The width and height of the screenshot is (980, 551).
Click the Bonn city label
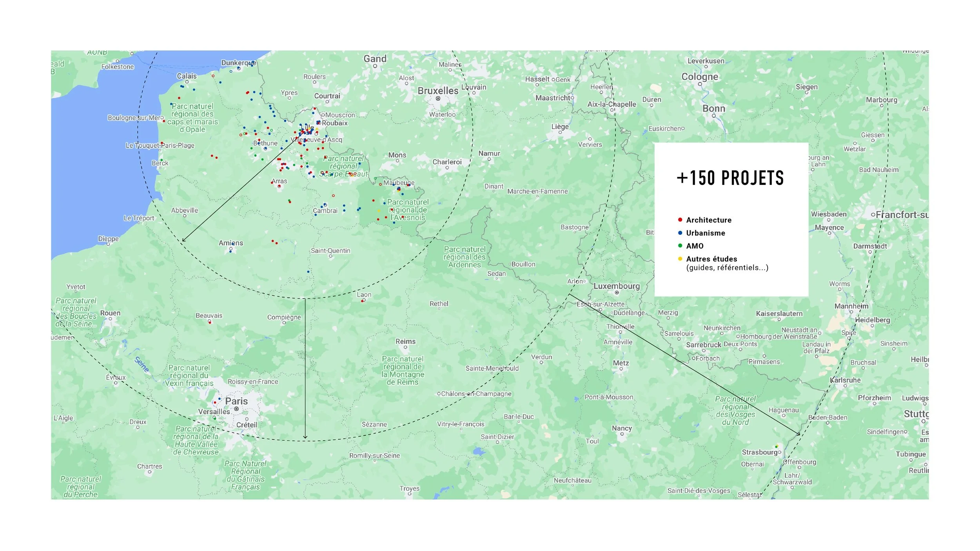[714, 109]
